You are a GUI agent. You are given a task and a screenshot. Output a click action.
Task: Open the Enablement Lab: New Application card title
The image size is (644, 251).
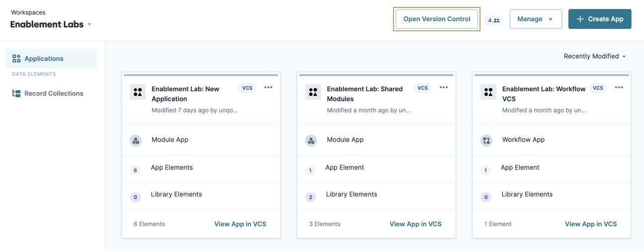[x=185, y=93]
